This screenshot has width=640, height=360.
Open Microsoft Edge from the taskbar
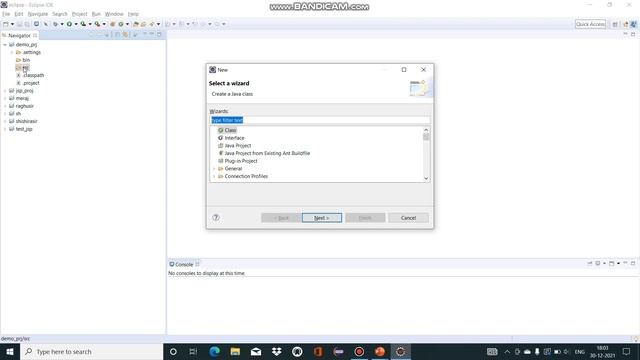coord(215,351)
